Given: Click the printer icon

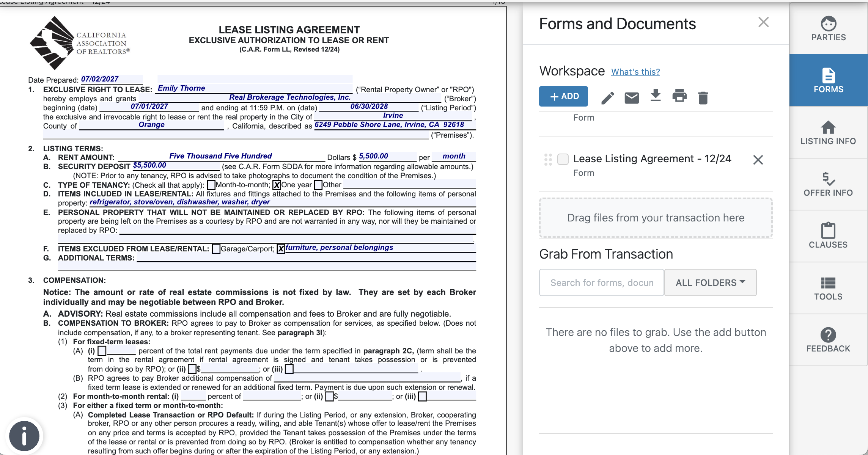Looking at the screenshot, I should tap(679, 96).
